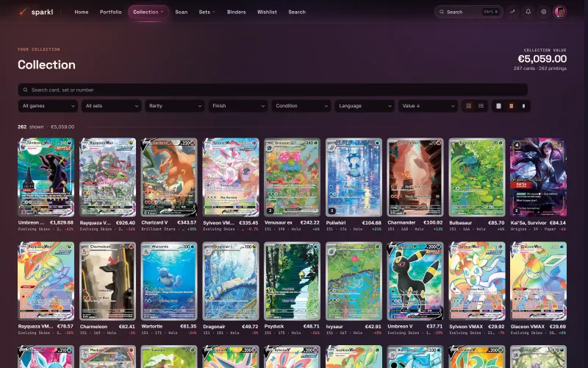Open the Binders page
Image resolution: width=588 pixels, height=368 pixels.
pos(236,12)
